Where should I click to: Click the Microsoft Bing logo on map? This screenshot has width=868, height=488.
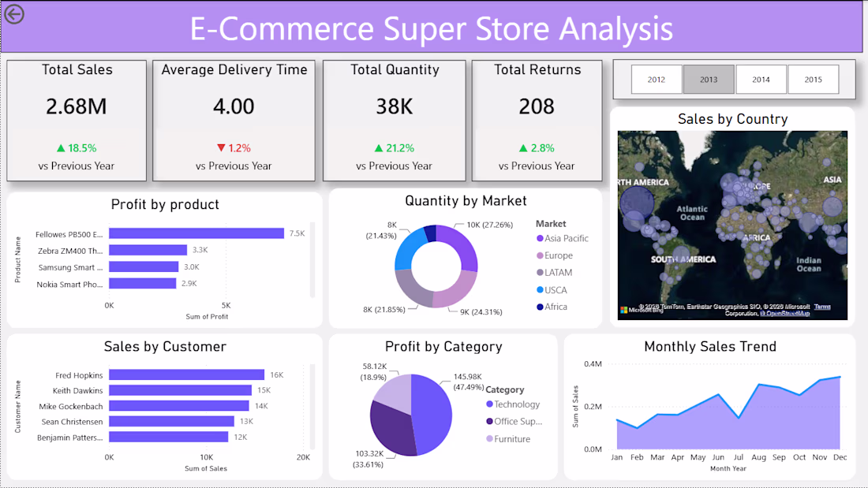[x=641, y=310]
